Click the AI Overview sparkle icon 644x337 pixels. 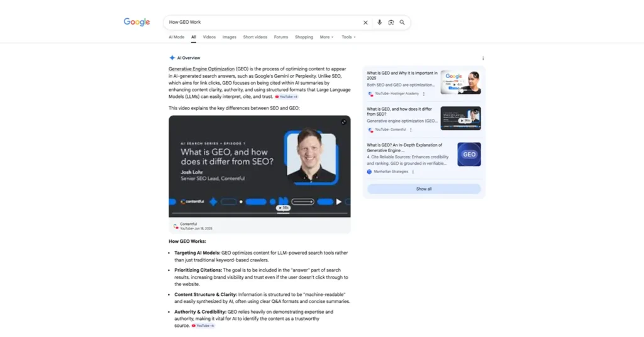tap(172, 58)
